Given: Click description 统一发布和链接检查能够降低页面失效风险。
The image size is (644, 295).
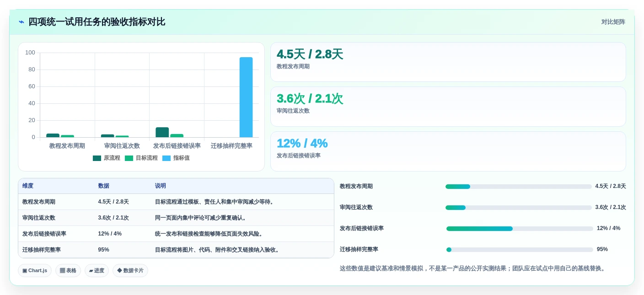Looking at the screenshot, I should (209, 234).
